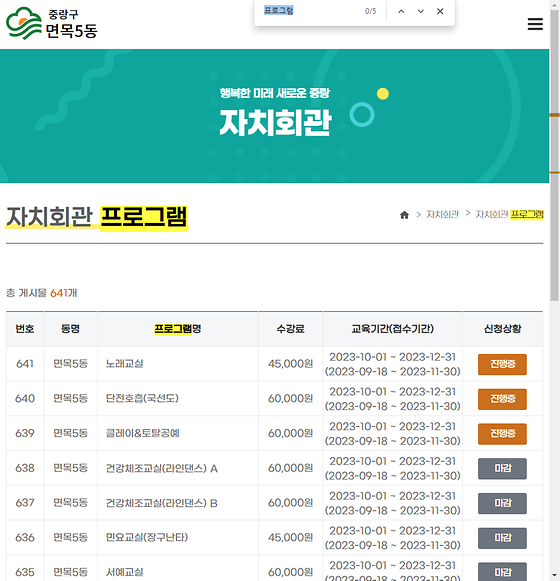This screenshot has height=581, width=560.
Task: Click row number 638
Action: (x=25, y=468)
